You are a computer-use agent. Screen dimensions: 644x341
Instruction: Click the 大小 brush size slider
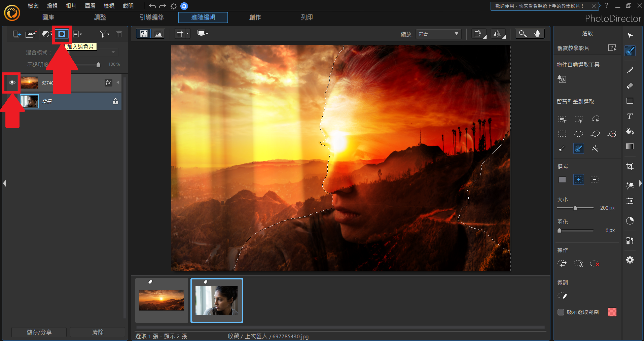(x=575, y=208)
